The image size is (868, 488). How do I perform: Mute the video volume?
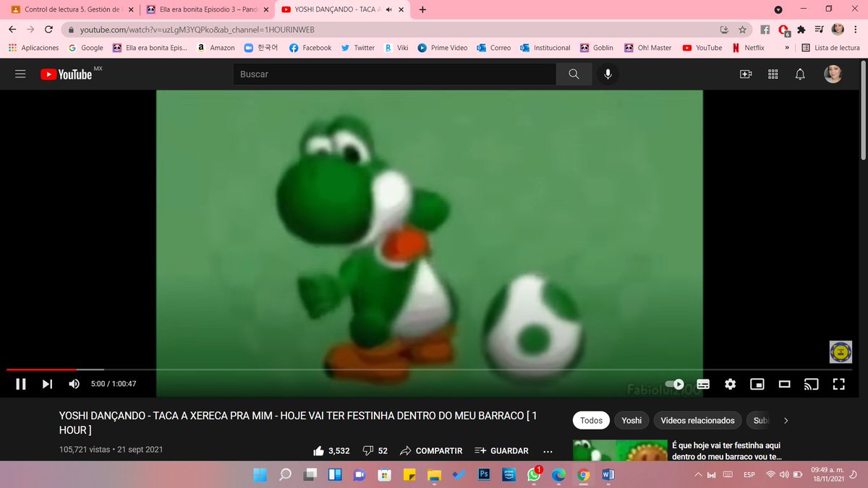tap(74, 384)
